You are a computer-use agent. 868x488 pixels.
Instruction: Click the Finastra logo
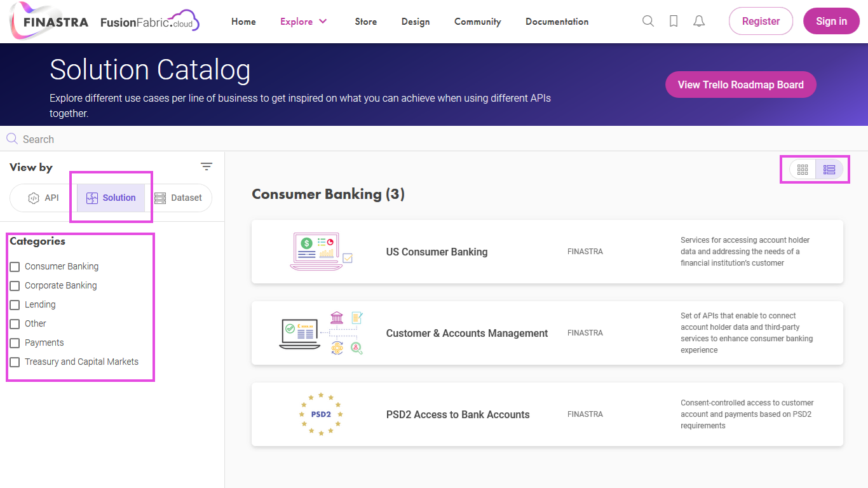50,21
